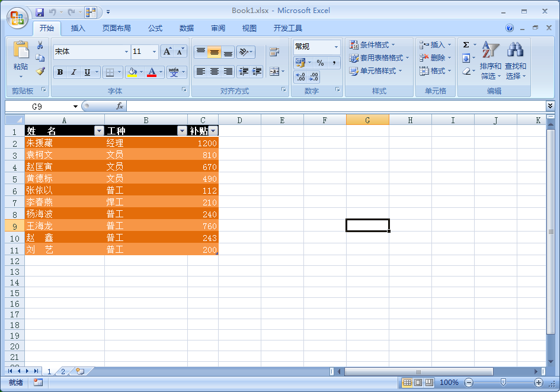Toggle bold formatting on selection
Viewport: 560px width, 392px height.
(x=60, y=72)
